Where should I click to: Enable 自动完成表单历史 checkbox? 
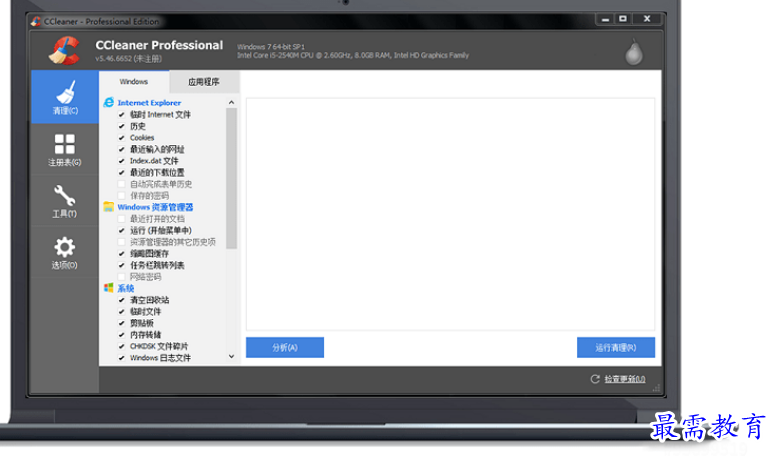tap(121, 184)
